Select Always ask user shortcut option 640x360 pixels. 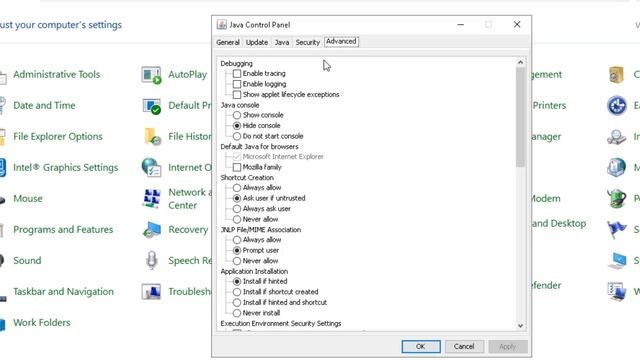[x=237, y=209]
